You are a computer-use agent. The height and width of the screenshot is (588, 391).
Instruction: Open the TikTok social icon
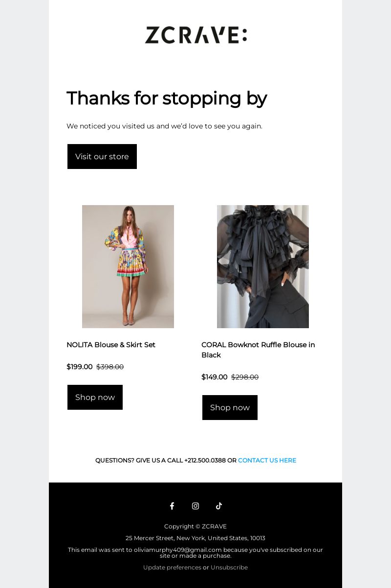pyautogui.click(x=219, y=506)
